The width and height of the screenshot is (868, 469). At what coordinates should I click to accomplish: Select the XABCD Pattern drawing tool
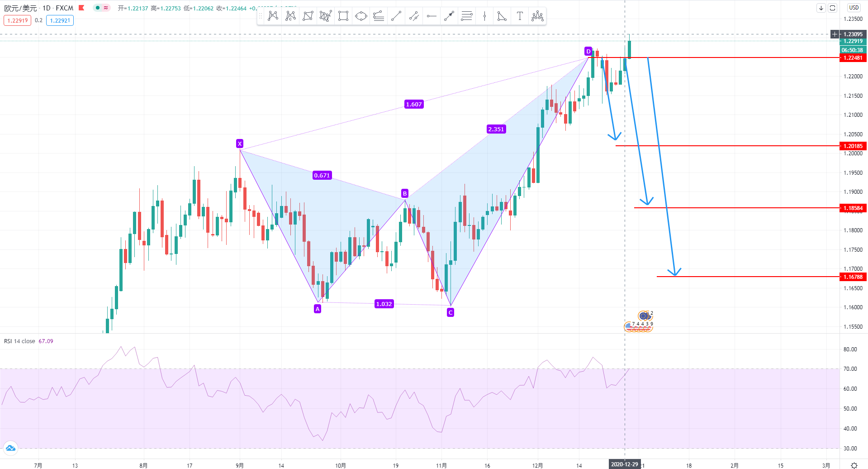(273, 16)
